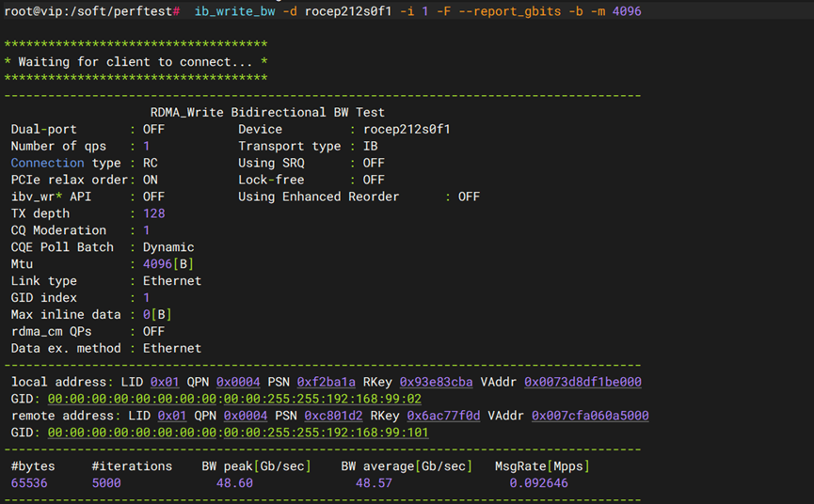Click the rocep212s0f1 Device value
This screenshot has width=814, height=504.
[407, 129]
